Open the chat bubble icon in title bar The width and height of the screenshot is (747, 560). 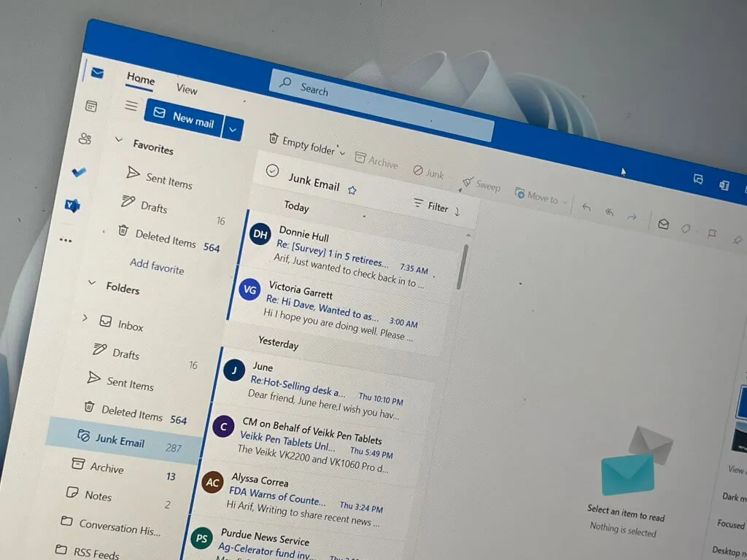(x=698, y=179)
